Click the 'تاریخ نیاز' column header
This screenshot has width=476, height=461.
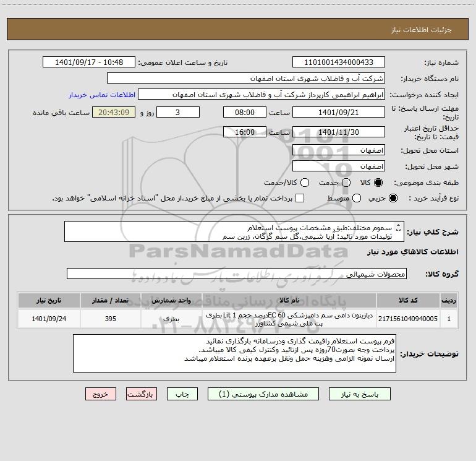[49, 300]
